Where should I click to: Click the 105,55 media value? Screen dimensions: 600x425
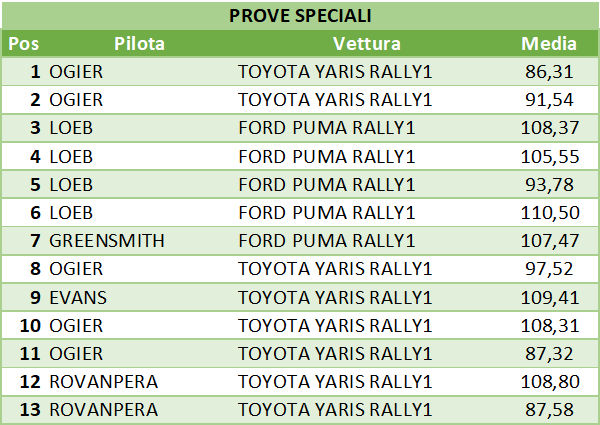550,157
